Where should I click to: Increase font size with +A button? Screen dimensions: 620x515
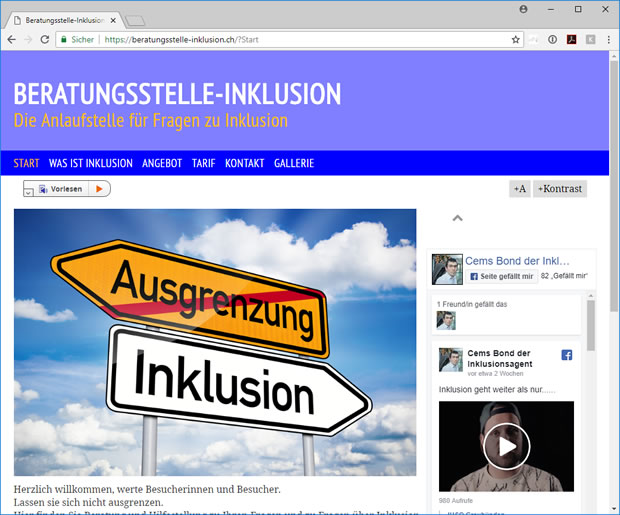(x=519, y=189)
